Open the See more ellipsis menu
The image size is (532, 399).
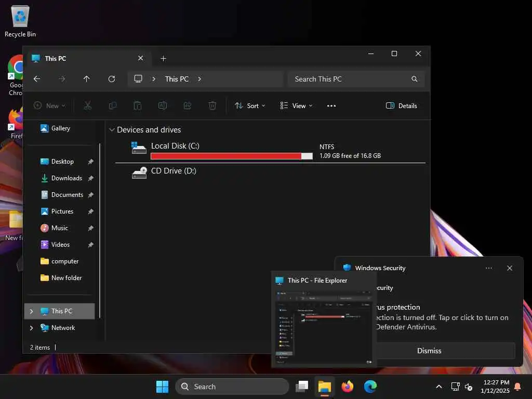[331, 106]
